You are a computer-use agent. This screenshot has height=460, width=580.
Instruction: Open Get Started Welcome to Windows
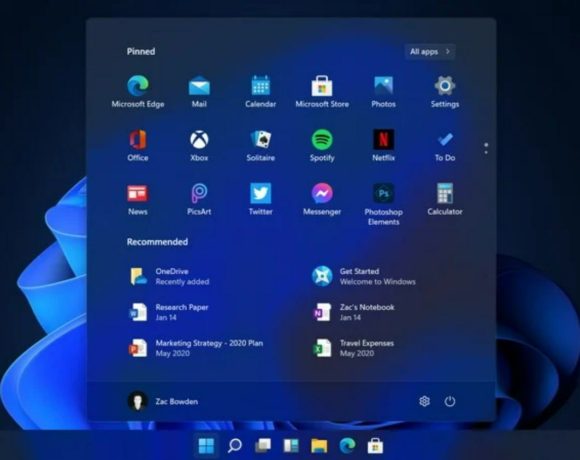(364, 276)
